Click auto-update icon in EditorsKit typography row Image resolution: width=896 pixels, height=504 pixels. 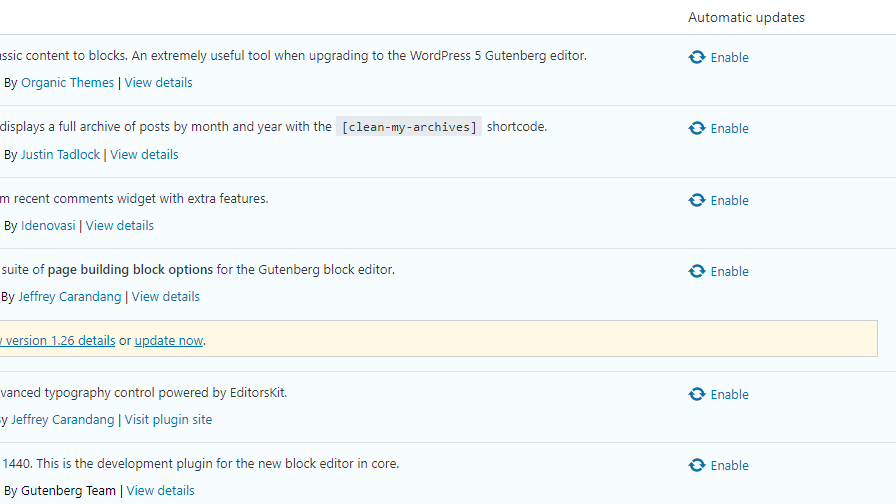coord(697,395)
